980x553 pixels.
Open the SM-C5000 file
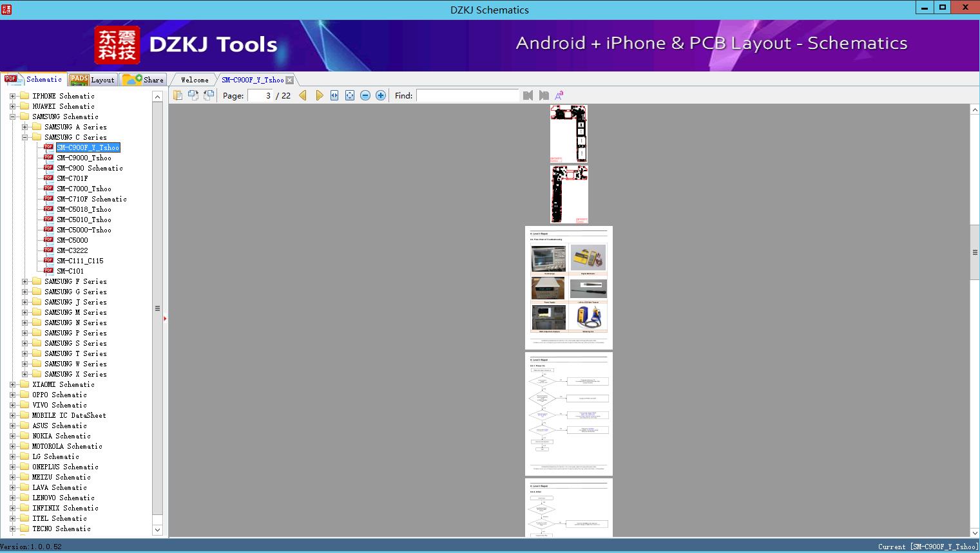(72, 240)
